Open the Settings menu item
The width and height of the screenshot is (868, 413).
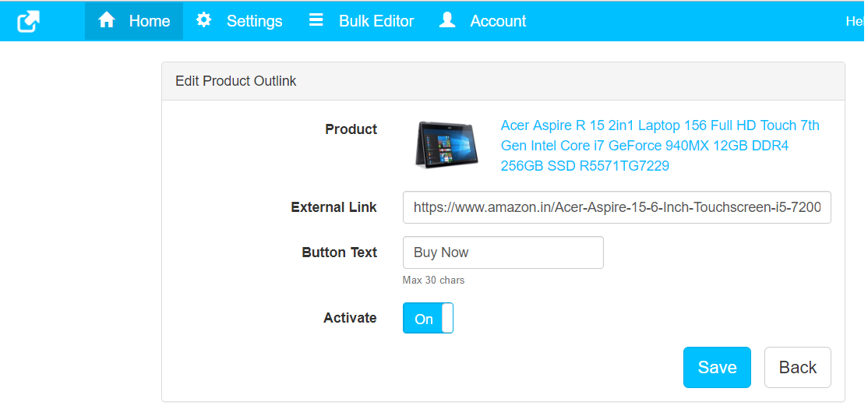point(239,21)
